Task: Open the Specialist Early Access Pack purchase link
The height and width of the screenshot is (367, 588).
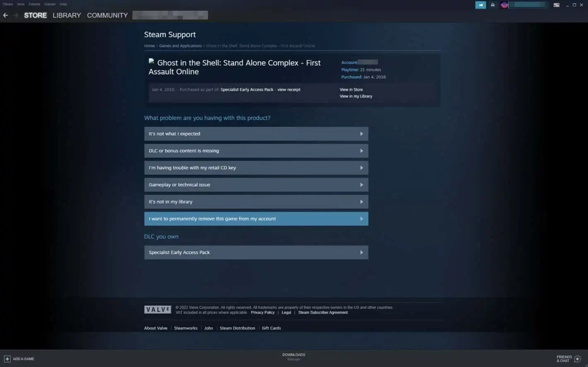Action: click(247, 89)
